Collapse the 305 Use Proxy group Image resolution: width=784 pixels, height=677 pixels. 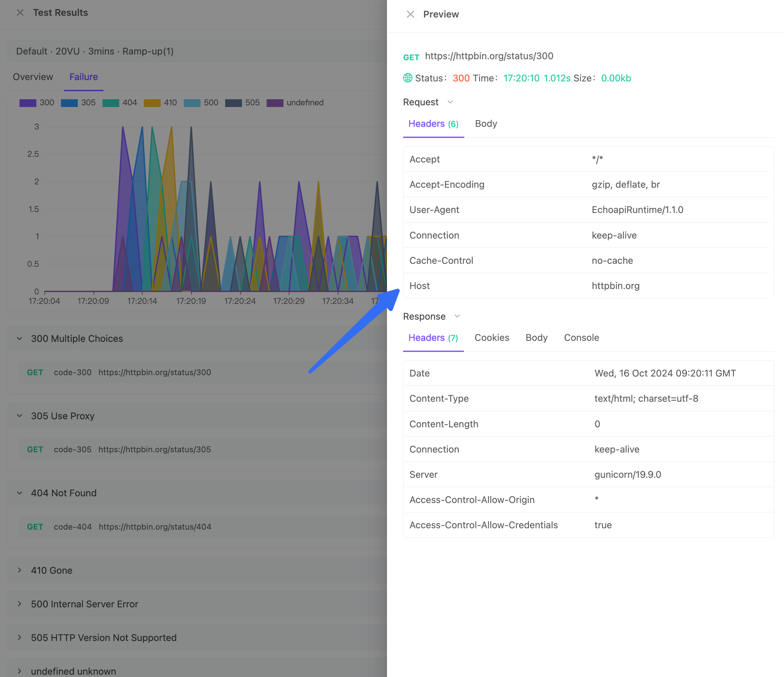click(x=20, y=416)
